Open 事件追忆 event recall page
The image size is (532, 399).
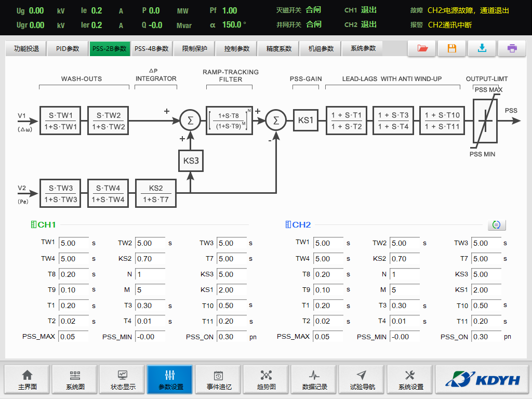click(218, 380)
